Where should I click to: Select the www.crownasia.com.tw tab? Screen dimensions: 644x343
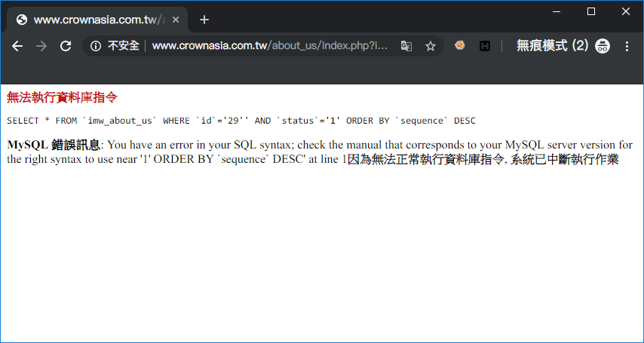(97, 20)
